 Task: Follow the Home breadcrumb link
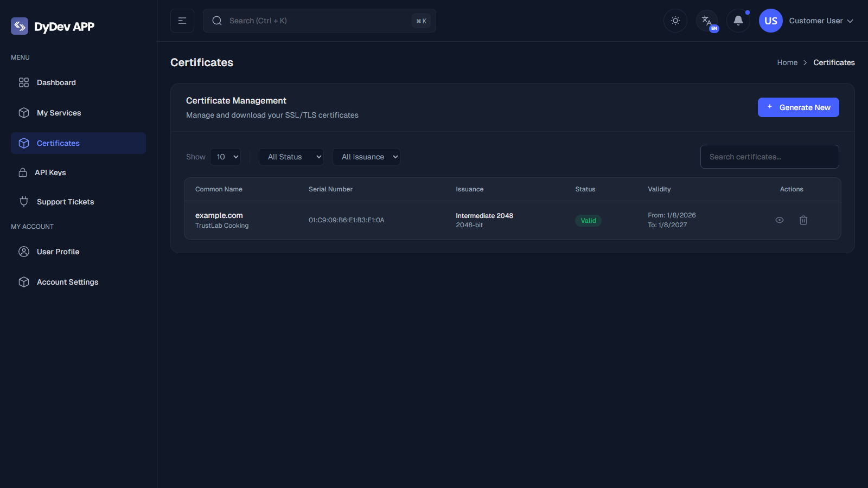(787, 62)
